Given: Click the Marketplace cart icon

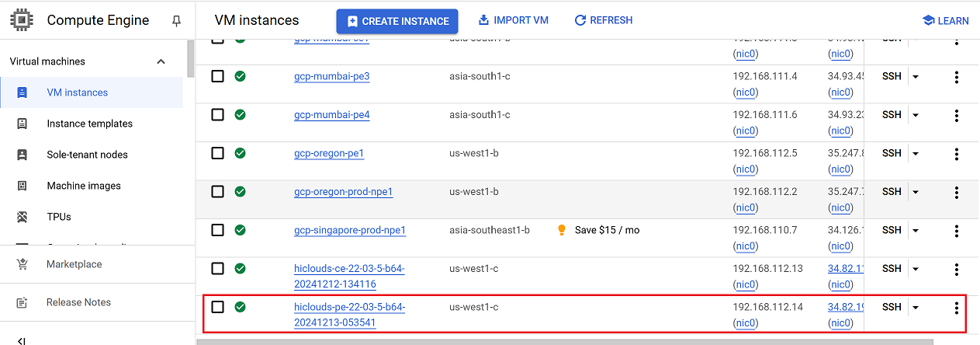Looking at the screenshot, I should coord(22,264).
